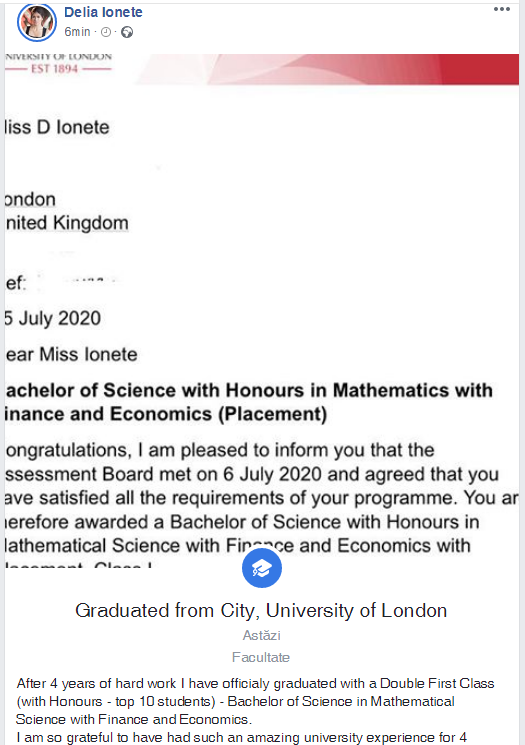Open Delia Ionete's profile picture

click(37, 22)
